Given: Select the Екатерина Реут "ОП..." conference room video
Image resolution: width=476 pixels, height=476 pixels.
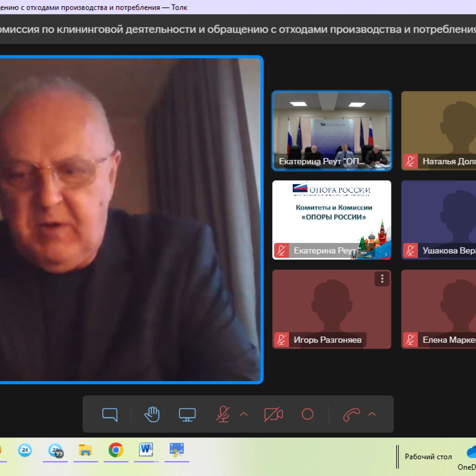Looking at the screenshot, I should coord(332,131).
